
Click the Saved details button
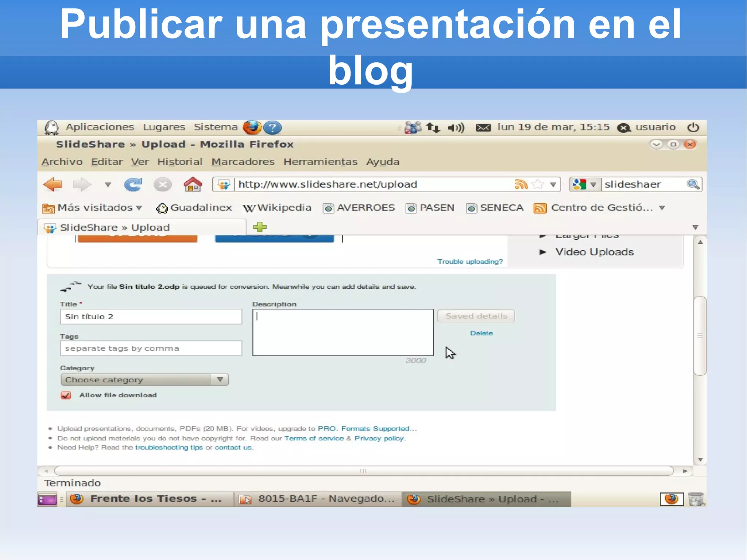pyautogui.click(x=476, y=316)
